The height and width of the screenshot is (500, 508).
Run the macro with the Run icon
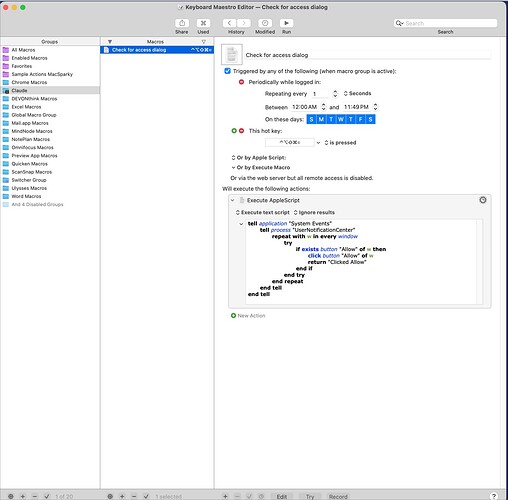coord(286,23)
